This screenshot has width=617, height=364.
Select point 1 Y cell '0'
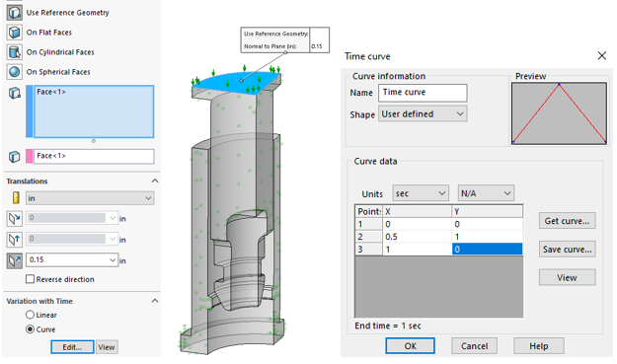tap(487, 224)
